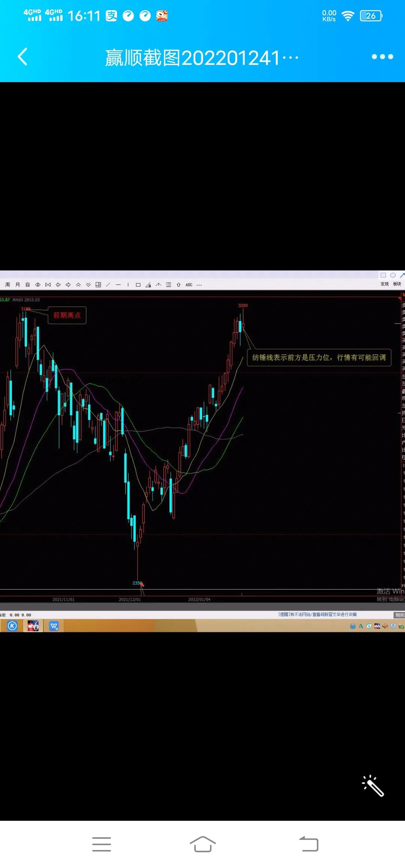Switch chart to monthly period 月

coord(18,285)
